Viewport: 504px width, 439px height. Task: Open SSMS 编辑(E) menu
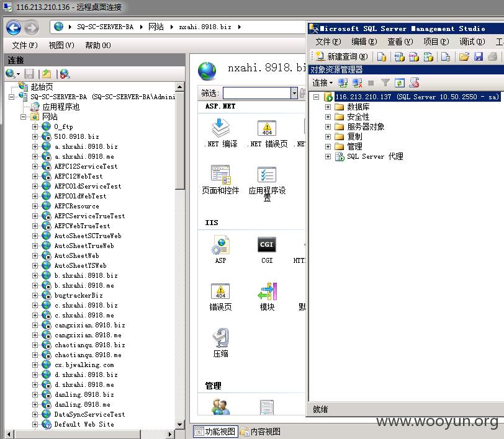[x=364, y=42]
